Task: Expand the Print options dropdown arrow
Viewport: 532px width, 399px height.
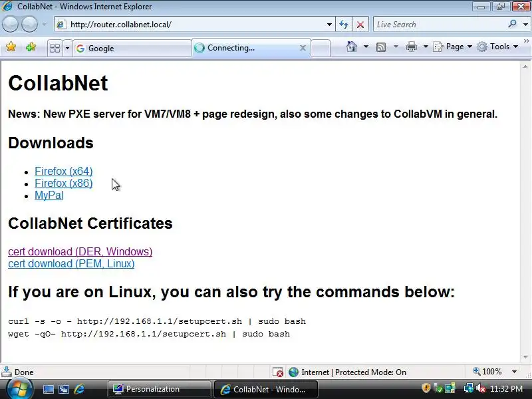Action: (x=426, y=47)
